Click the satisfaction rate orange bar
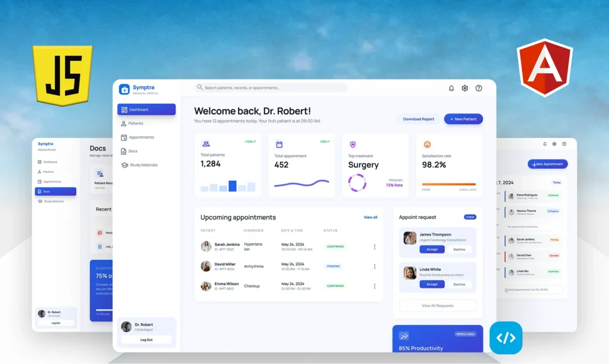The height and width of the screenshot is (364, 609). pos(448,184)
